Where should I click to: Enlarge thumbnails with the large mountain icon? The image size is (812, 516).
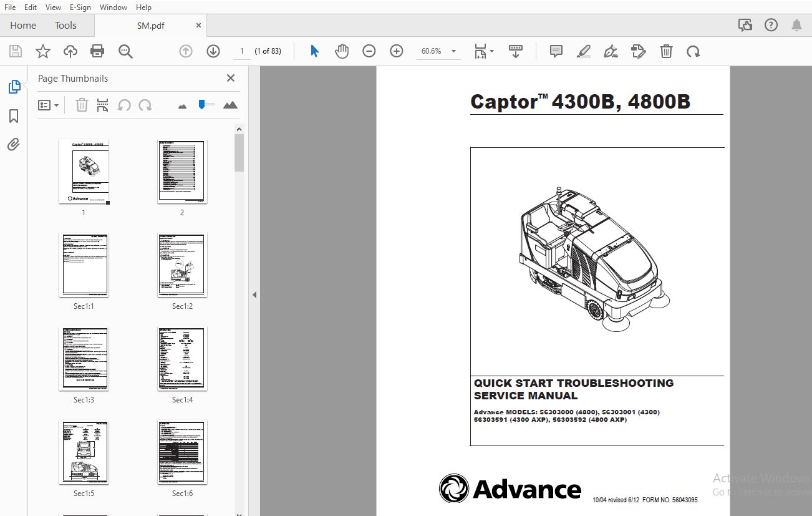point(230,105)
